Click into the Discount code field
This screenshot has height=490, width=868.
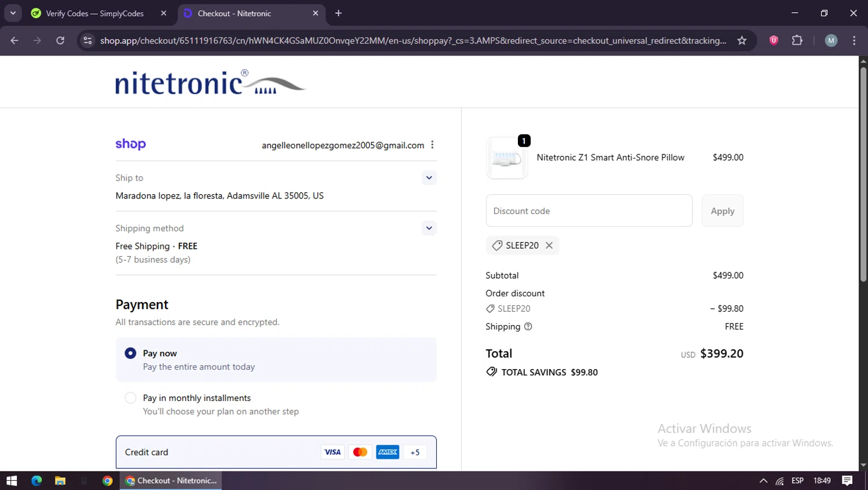point(589,211)
